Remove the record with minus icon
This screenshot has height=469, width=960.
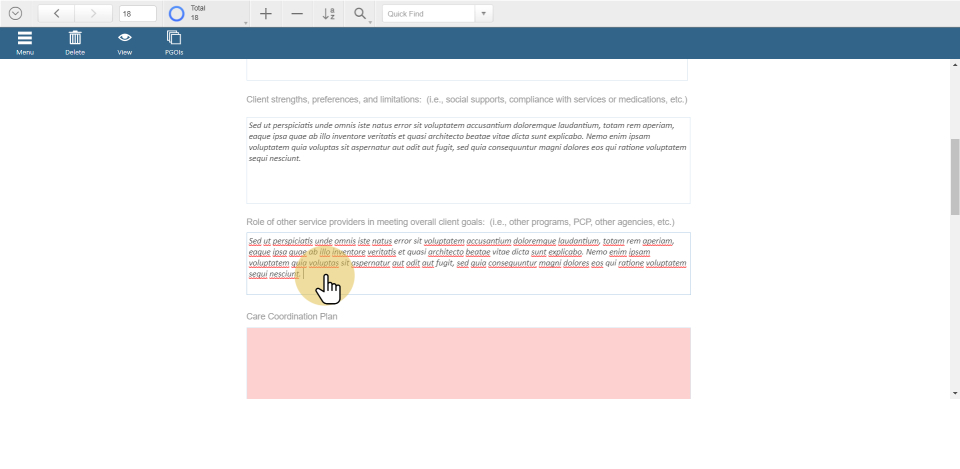(x=297, y=14)
